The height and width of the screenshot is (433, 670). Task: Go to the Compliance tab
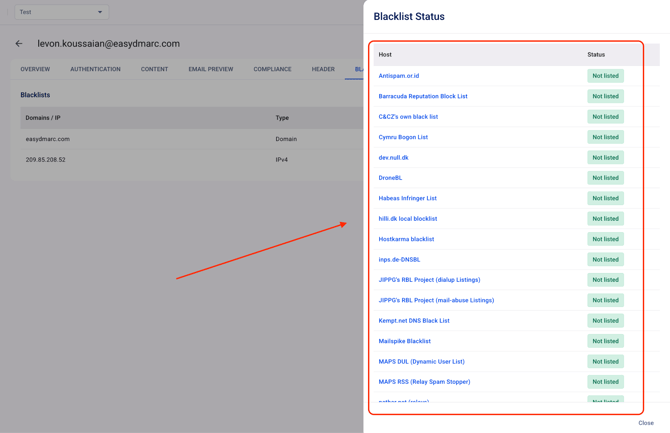pyautogui.click(x=272, y=69)
